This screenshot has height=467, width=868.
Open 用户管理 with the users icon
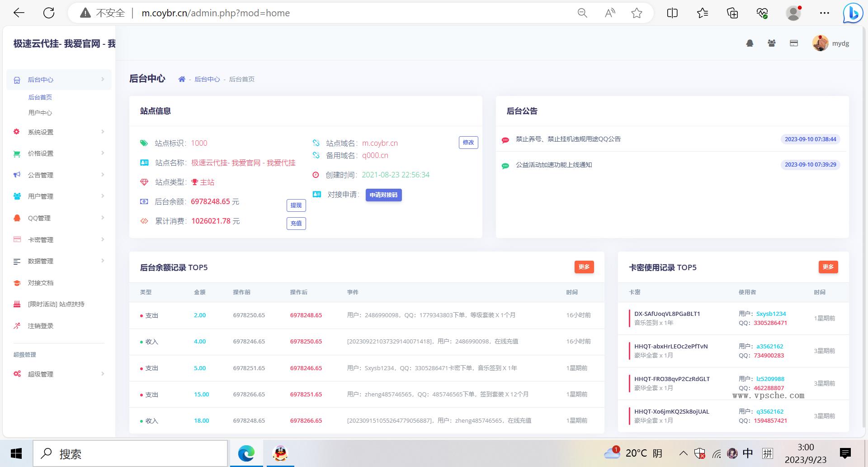coord(16,196)
